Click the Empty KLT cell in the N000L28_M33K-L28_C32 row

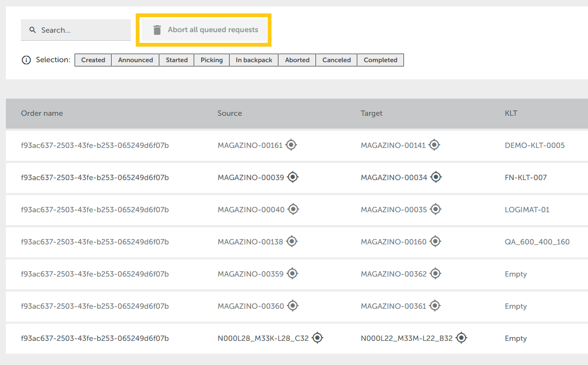click(x=516, y=338)
